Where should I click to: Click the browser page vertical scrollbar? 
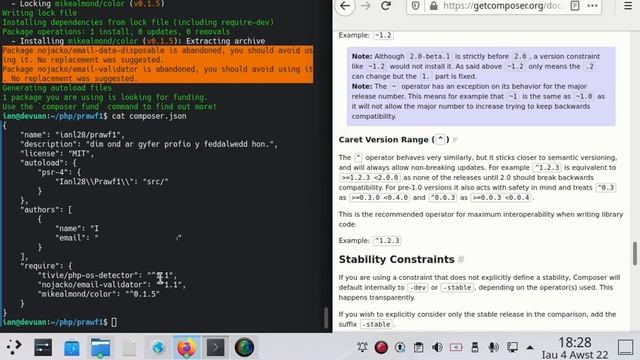click(x=635, y=253)
